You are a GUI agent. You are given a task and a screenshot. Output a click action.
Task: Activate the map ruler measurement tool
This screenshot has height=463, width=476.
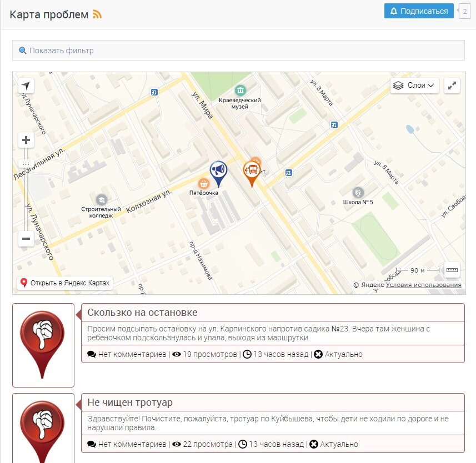coord(452,270)
